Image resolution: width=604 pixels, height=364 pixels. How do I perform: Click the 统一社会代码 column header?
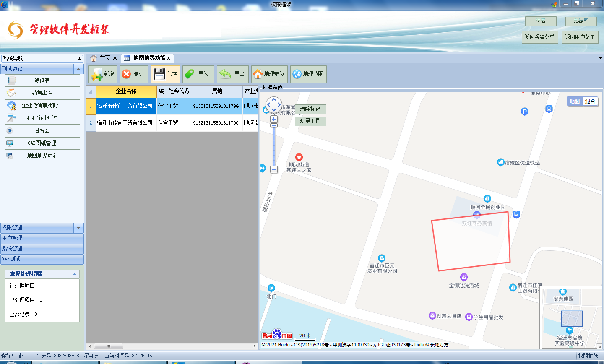click(x=174, y=91)
